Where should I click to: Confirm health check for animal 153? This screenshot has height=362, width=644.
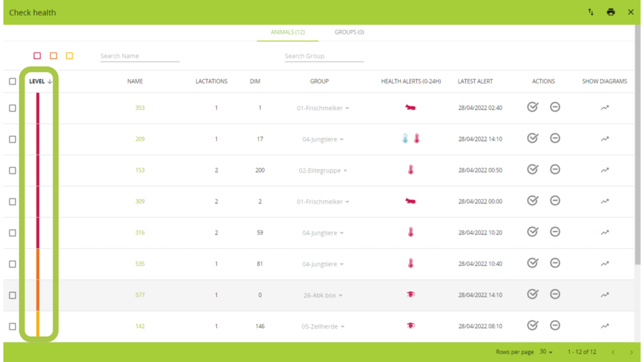point(533,170)
